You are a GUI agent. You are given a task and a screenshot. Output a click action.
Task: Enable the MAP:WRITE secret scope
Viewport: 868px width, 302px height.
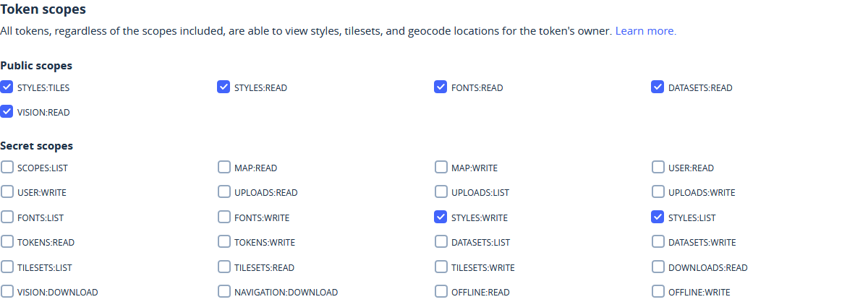click(441, 167)
